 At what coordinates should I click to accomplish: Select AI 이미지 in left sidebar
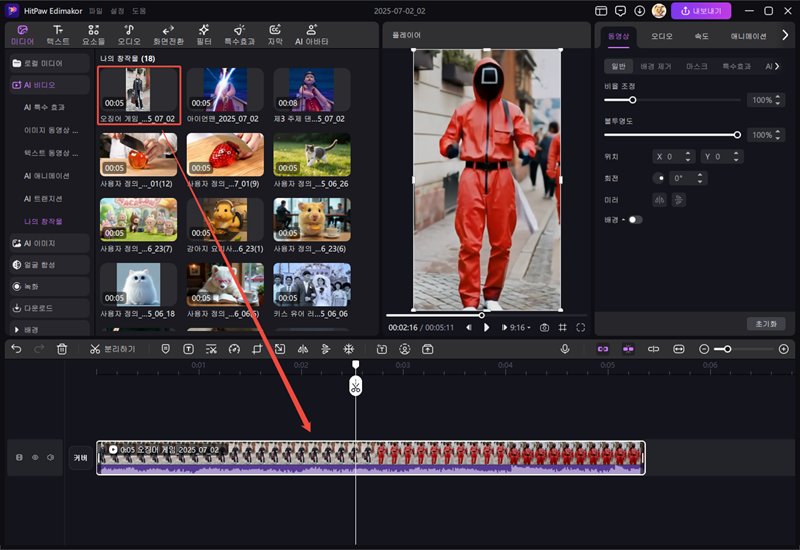(x=49, y=243)
